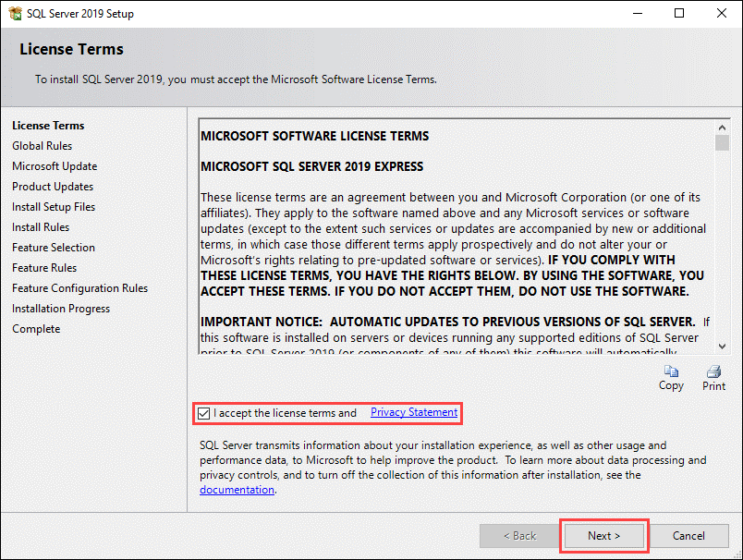
Task: Select Product Updates step in sidebar
Action: [53, 187]
